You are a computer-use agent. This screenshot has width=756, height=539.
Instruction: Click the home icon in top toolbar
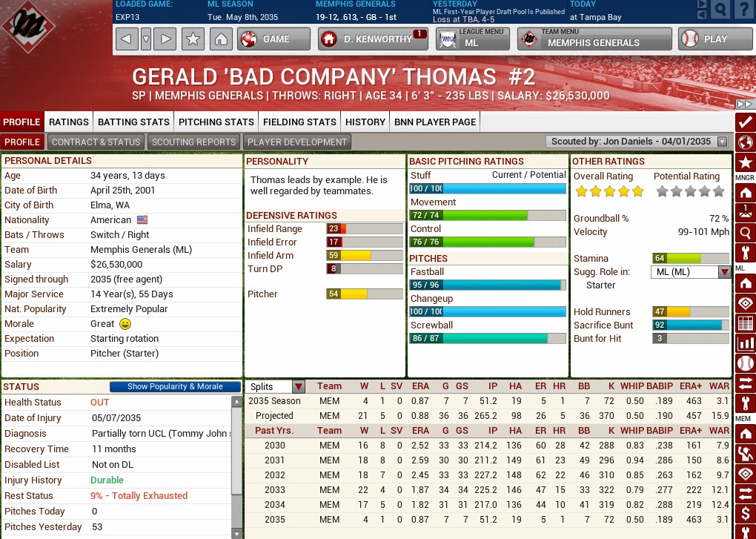(x=220, y=39)
